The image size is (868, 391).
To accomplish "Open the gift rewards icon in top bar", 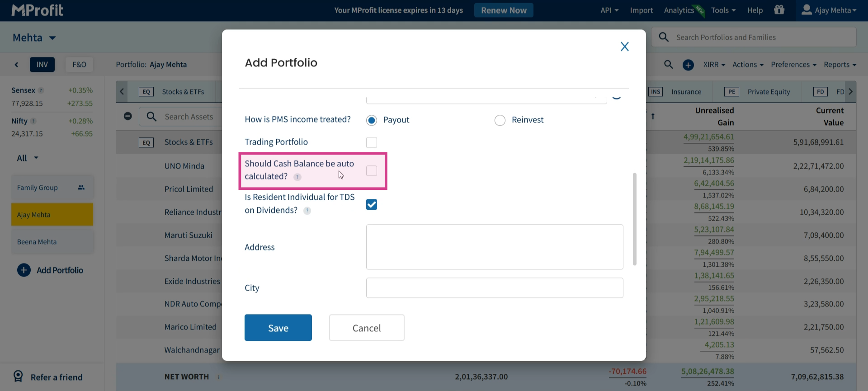I will 779,10.
